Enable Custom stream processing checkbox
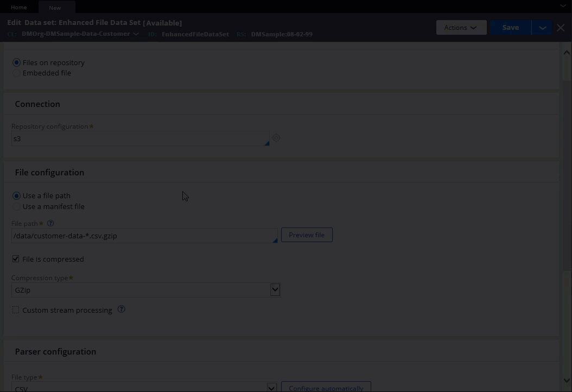Image resolution: width=572 pixels, height=392 pixels. click(16, 310)
